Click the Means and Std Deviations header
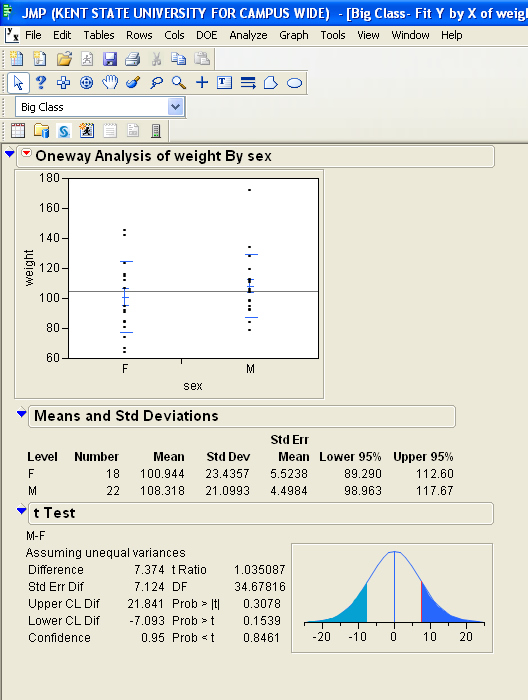Screen dimensions: 528x700 (x=242, y=416)
